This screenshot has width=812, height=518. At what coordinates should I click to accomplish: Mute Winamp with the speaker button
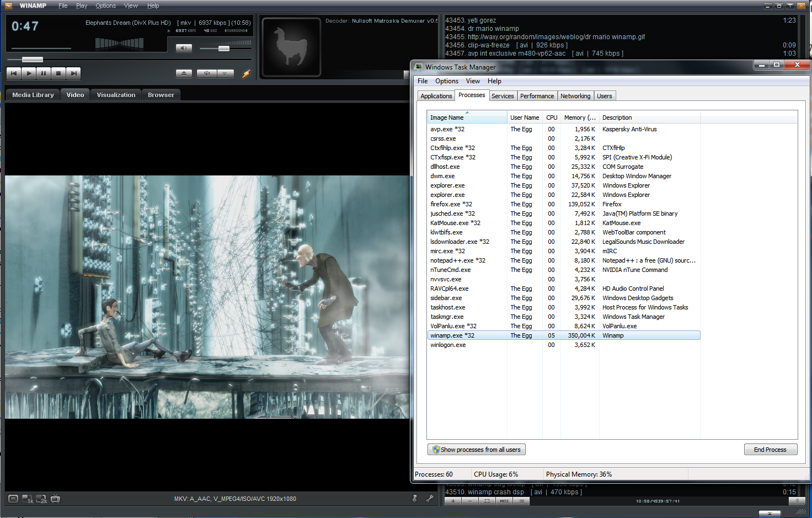click(184, 48)
